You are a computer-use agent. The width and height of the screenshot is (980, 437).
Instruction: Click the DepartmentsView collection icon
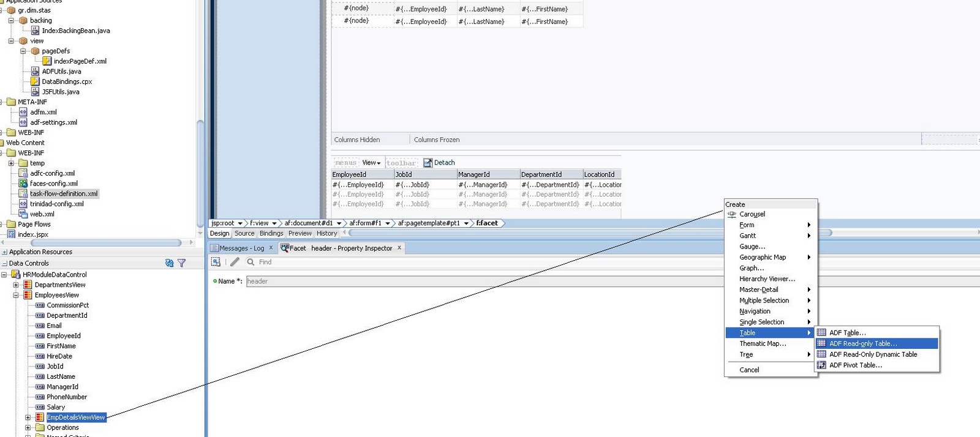28,285
